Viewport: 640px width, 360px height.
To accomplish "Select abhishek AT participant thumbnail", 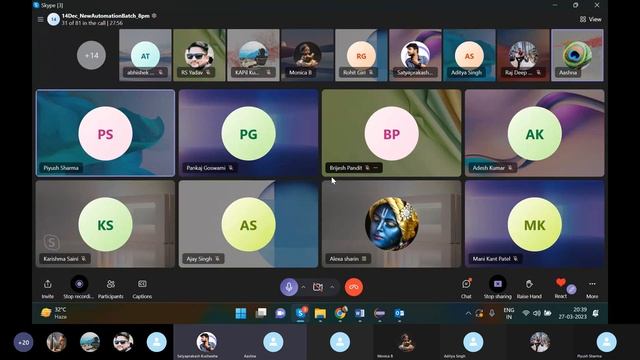I will pyautogui.click(x=145, y=55).
